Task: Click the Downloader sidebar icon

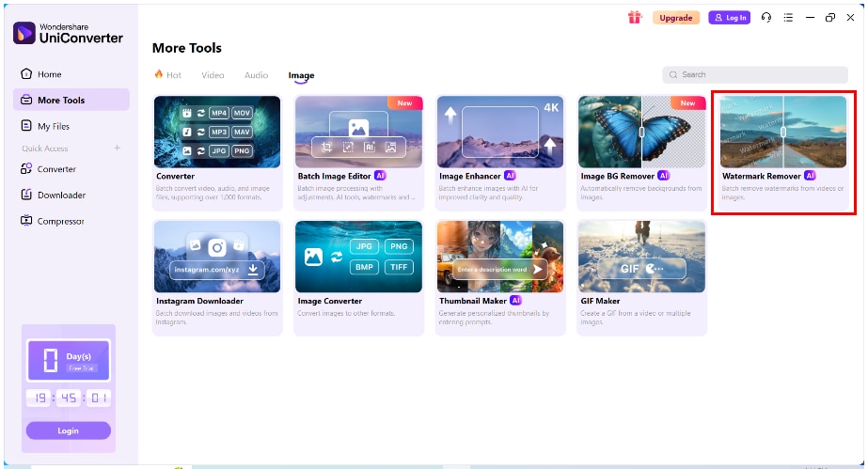Action: (26, 195)
